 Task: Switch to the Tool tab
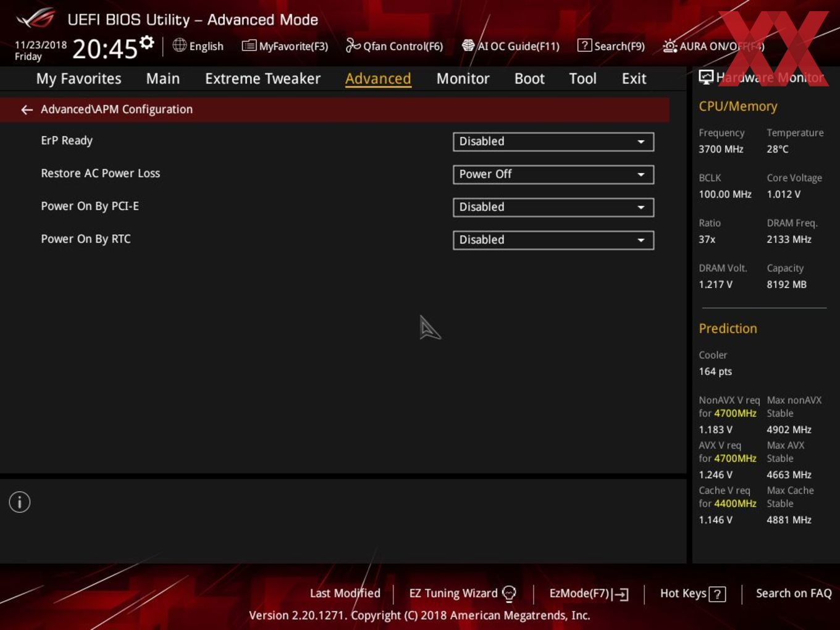pyautogui.click(x=582, y=79)
